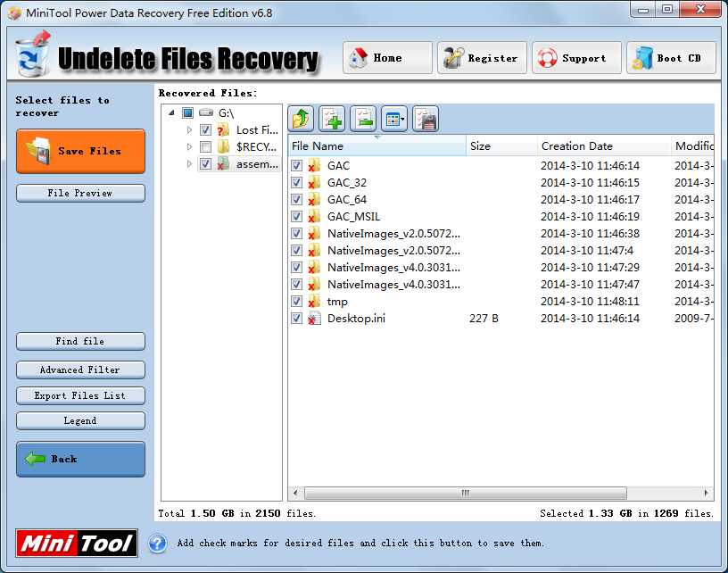The width and height of the screenshot is (728, 573).
Task: Expand the assem... tree node
Action: coord(189,164)
